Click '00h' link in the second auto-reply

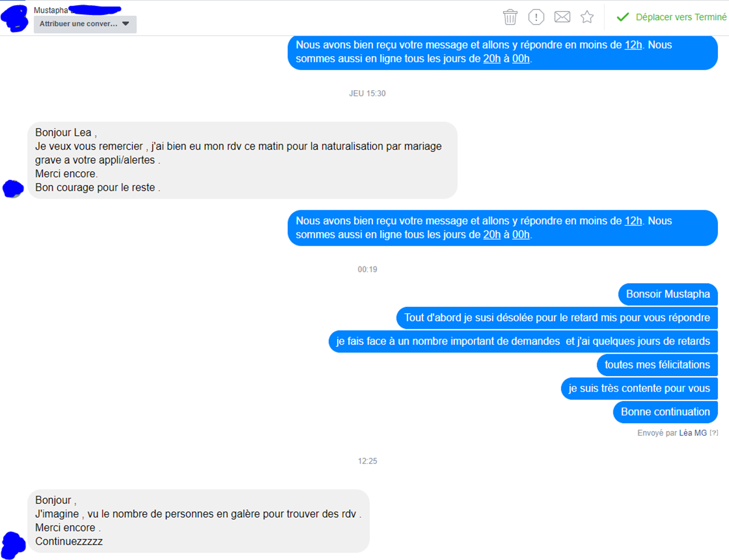pos(521,235)
